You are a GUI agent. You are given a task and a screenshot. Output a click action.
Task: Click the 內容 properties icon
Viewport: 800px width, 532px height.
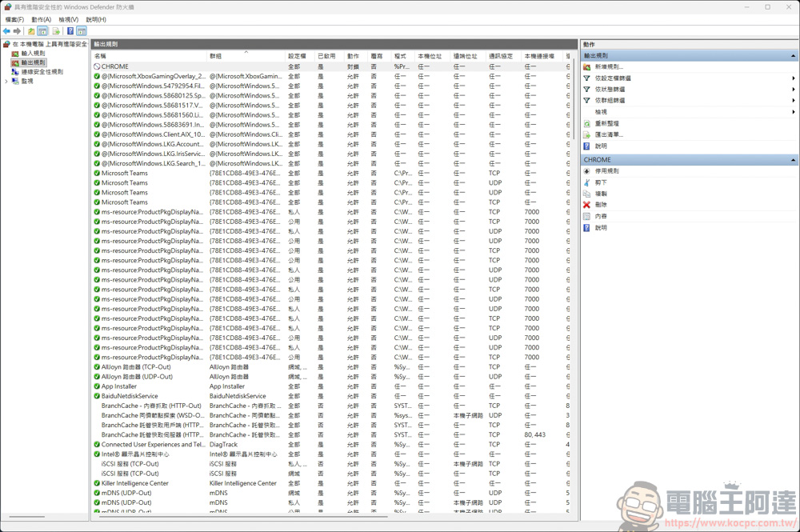pos(586,216)
